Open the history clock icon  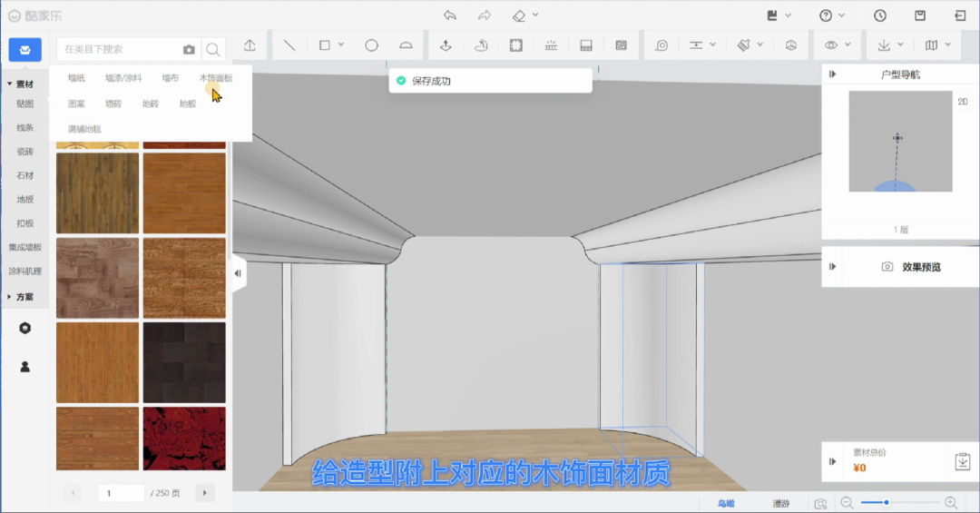[880, 15]
